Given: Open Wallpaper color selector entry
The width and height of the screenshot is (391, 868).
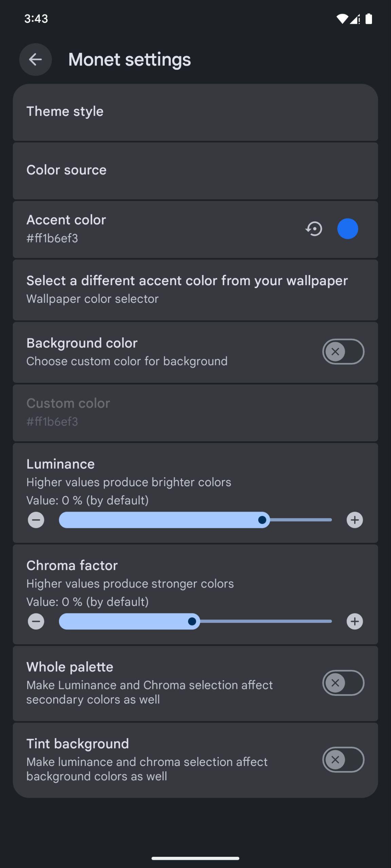Looking at the screenshot, I should point(195,290).
